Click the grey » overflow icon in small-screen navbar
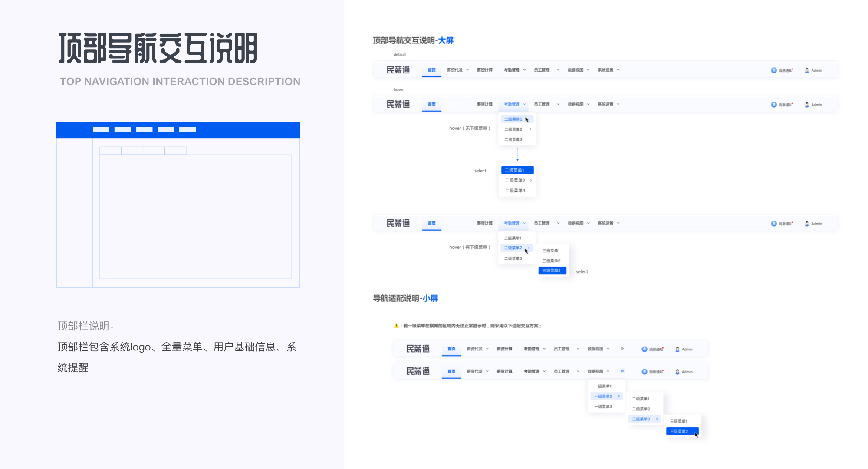 622,349
